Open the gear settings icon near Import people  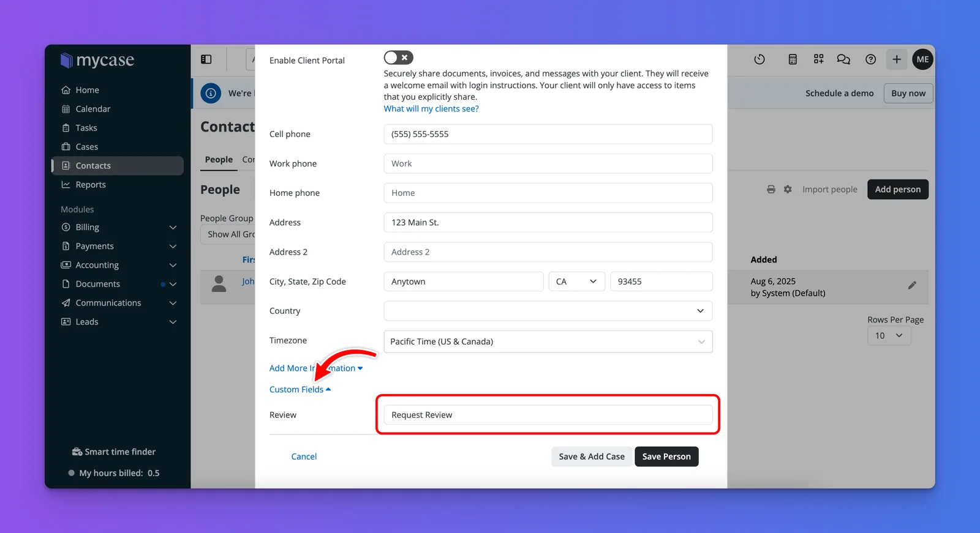(788, 190)
